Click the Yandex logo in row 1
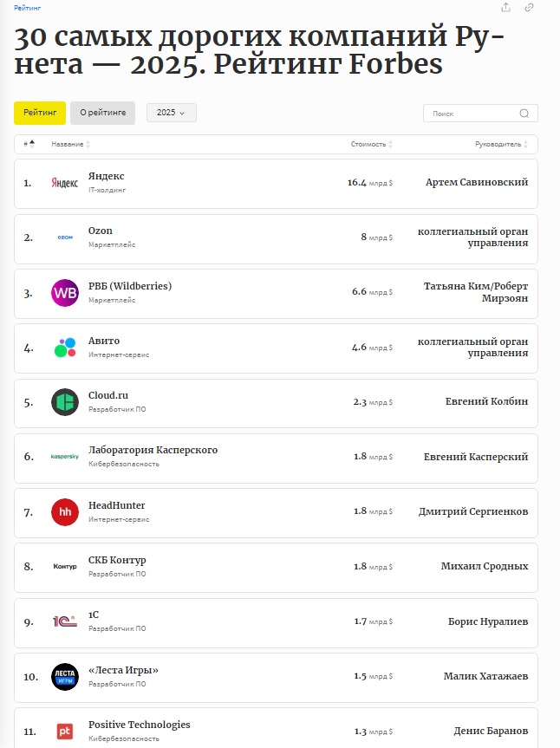 click(65, 183)
